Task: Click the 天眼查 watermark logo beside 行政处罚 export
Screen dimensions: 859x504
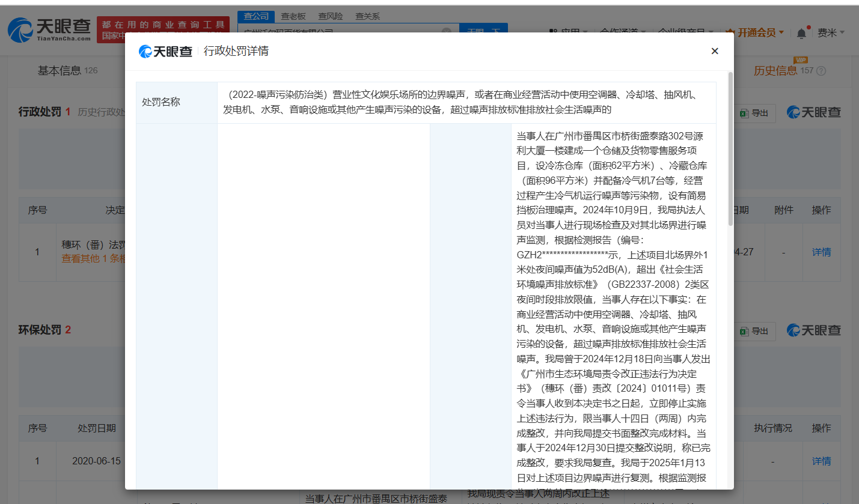Action: pos(814,112)
